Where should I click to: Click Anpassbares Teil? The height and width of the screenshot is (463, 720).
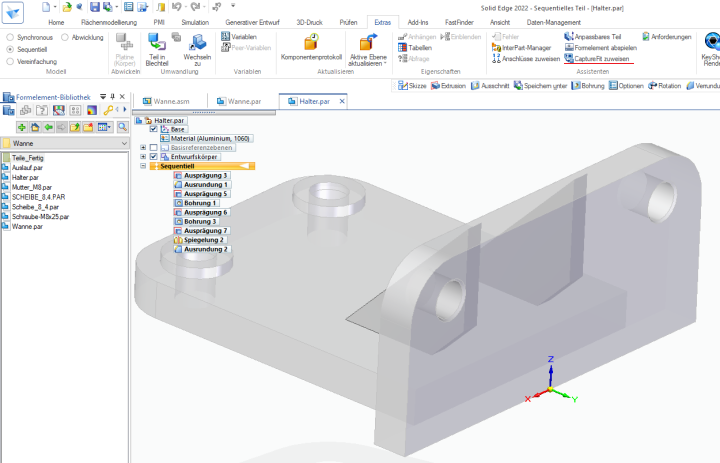click(592, 37)
